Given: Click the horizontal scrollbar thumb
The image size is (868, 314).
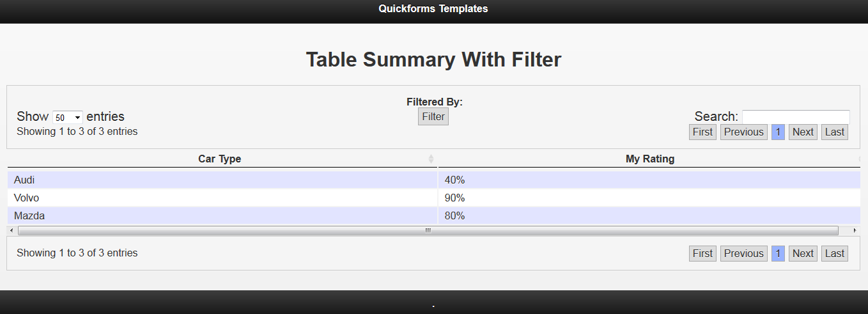Looking at the screenshot, I should click(x=428, y=230).
